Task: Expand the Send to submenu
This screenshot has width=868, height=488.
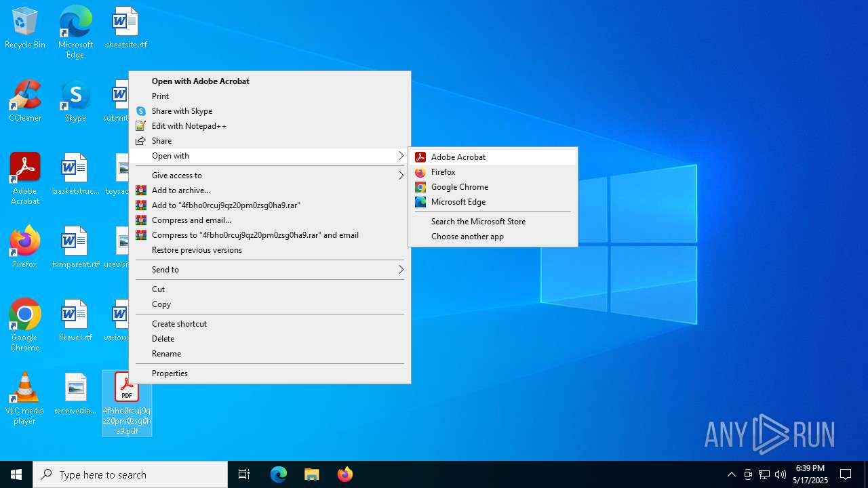Action: [270, 270]
